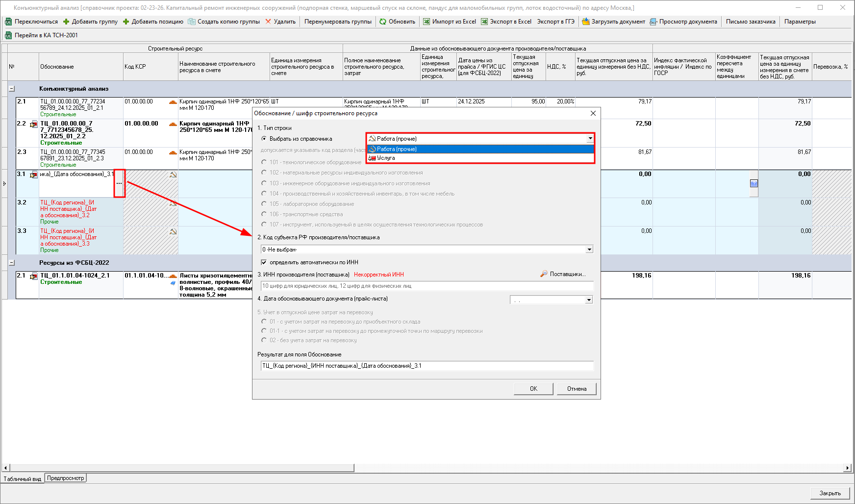Choose 'Услуга' from the dropdown list

386,158
